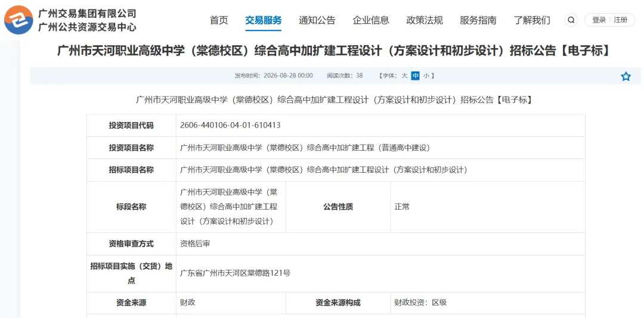The width and height of the screenshot is (644, 318).
Task: Click the centered subtitle above the table
Action: coord(335,99)
